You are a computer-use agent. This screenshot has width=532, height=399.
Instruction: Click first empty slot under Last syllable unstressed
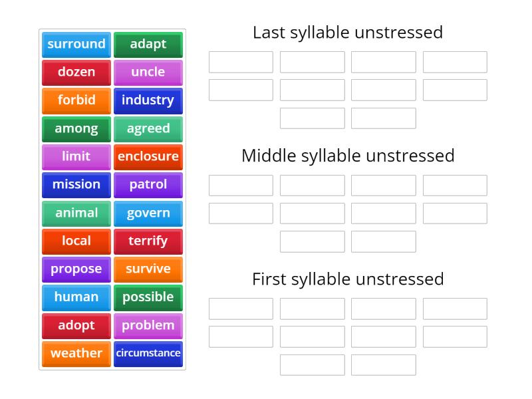(x=241, y=62)
